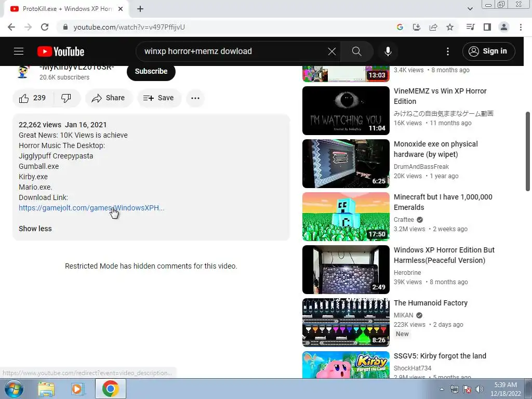Open Chrome profile avatar
Viewport: 532px width, 399px height.
[x=504, y=27]
